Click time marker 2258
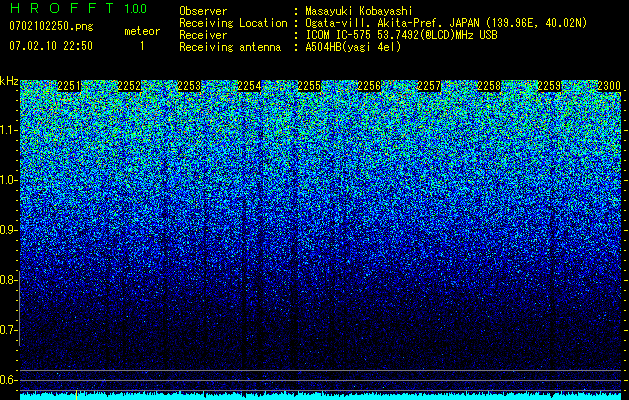The height and width of the screenshot is (400, 629). pos(489,86)
